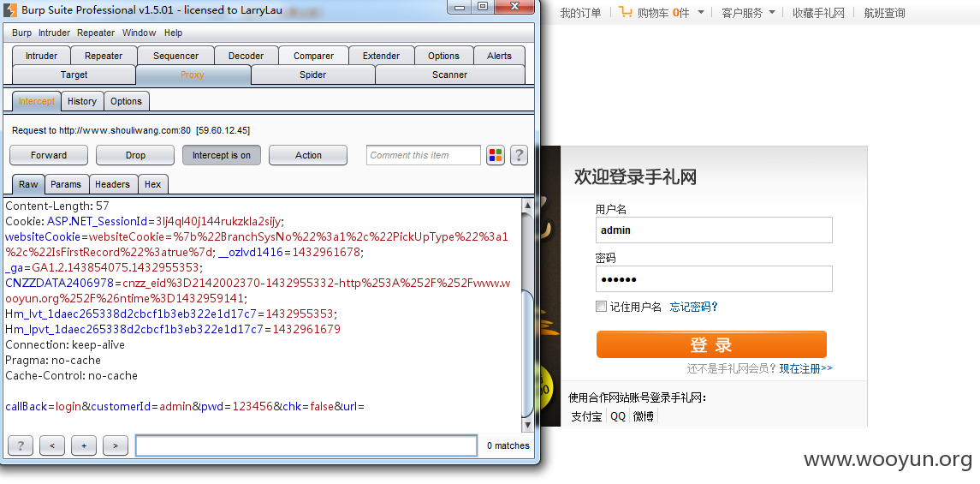The width and height of the screenshot is (980, 484).
Task: Select the Intercept sub-tab
Action: coord(36,101)
